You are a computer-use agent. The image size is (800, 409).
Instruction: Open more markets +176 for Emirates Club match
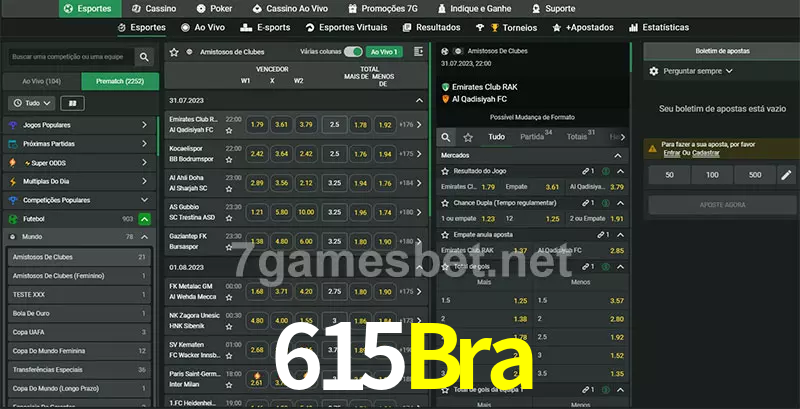click(x=411, y=124)
